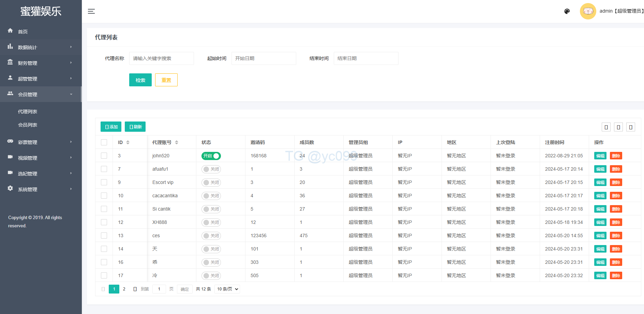This screenshot has height=314, width=644.
Task: Open the theme color palette icon
Action: 567,11
